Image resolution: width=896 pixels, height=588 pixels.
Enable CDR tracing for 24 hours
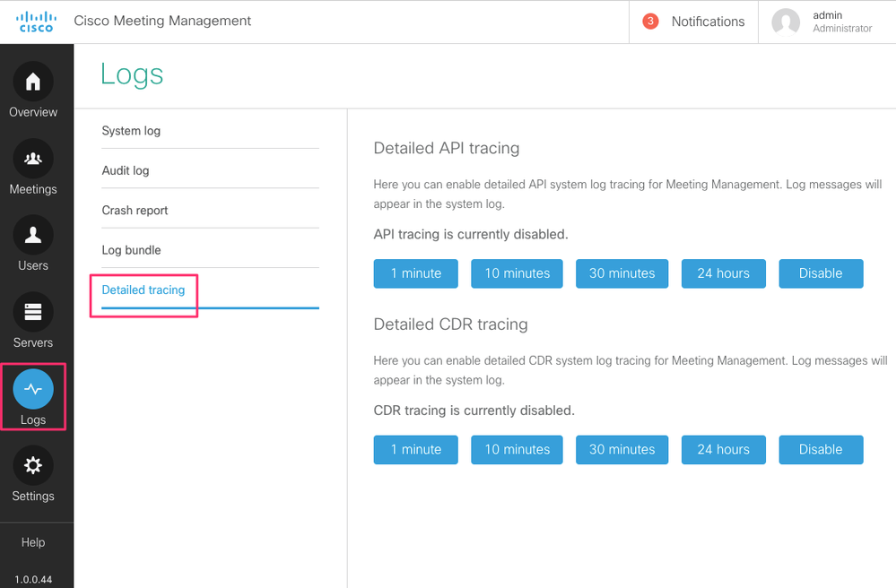click(724, 450)
